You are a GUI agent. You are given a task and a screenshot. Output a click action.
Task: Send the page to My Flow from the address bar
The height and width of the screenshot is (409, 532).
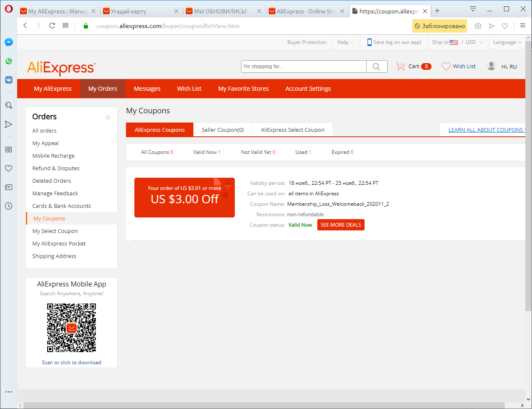pos(492,26)
